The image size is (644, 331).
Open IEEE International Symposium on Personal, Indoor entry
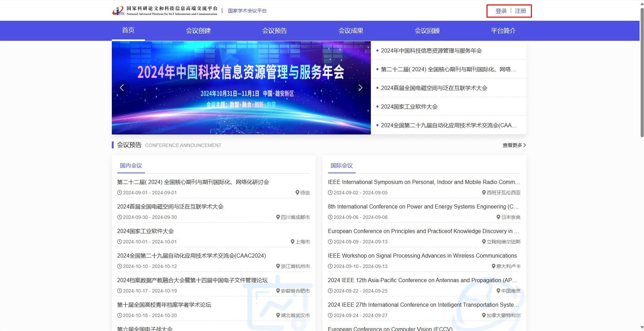coord(424,182)
